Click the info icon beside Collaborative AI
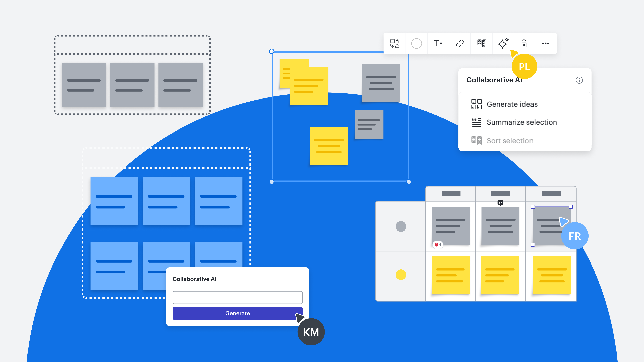The height and width of the screenshot is (362, 644). coord(579,80)
